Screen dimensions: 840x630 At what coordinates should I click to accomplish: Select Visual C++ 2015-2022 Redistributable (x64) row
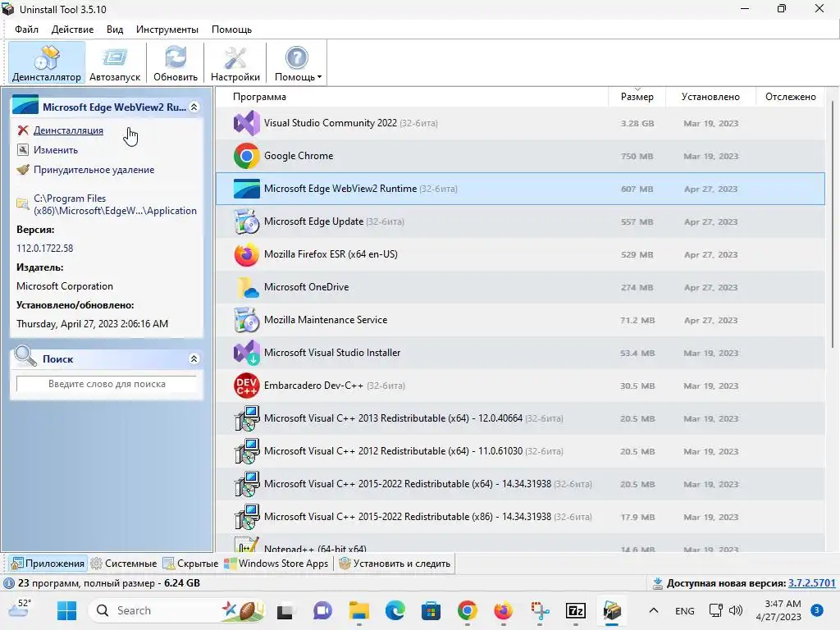tap(520, 484)
